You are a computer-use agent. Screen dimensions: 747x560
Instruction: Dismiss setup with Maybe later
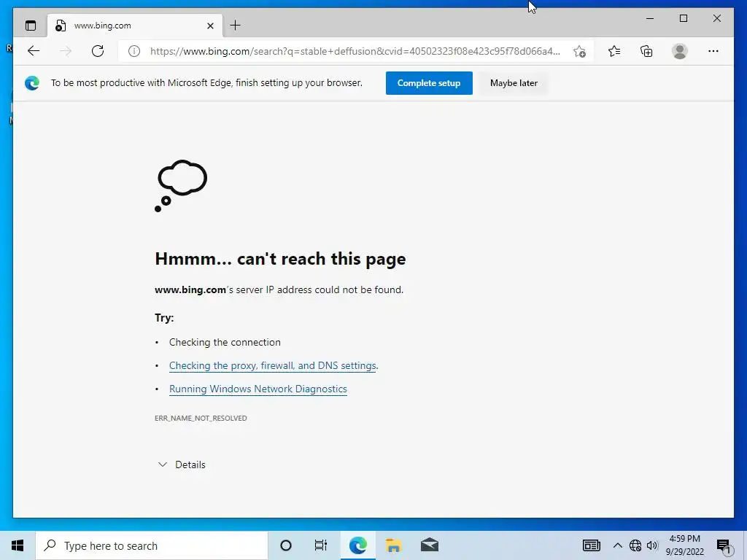coord(514,83)
